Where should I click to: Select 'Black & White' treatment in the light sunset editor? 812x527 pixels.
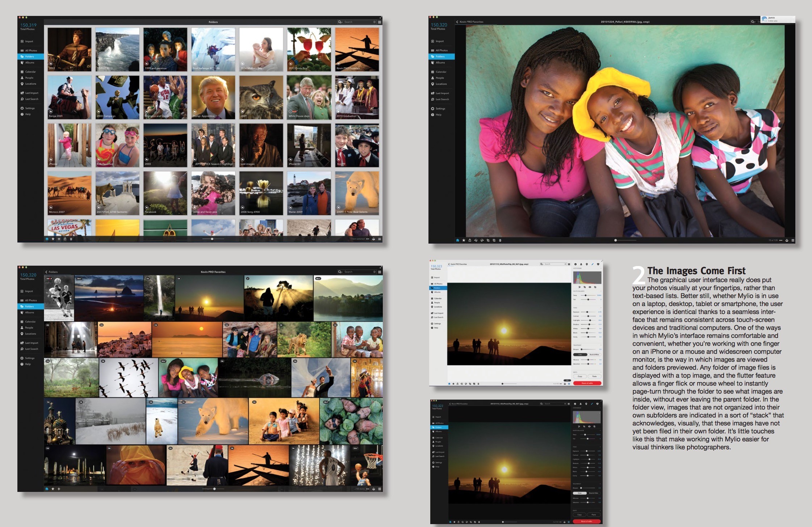[594, 355]
